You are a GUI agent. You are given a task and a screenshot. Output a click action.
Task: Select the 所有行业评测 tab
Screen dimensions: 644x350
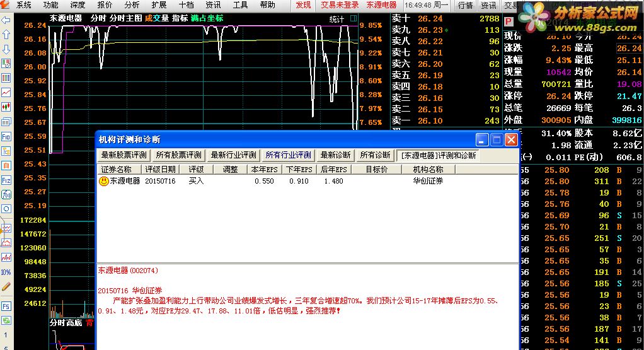(289, 155)
